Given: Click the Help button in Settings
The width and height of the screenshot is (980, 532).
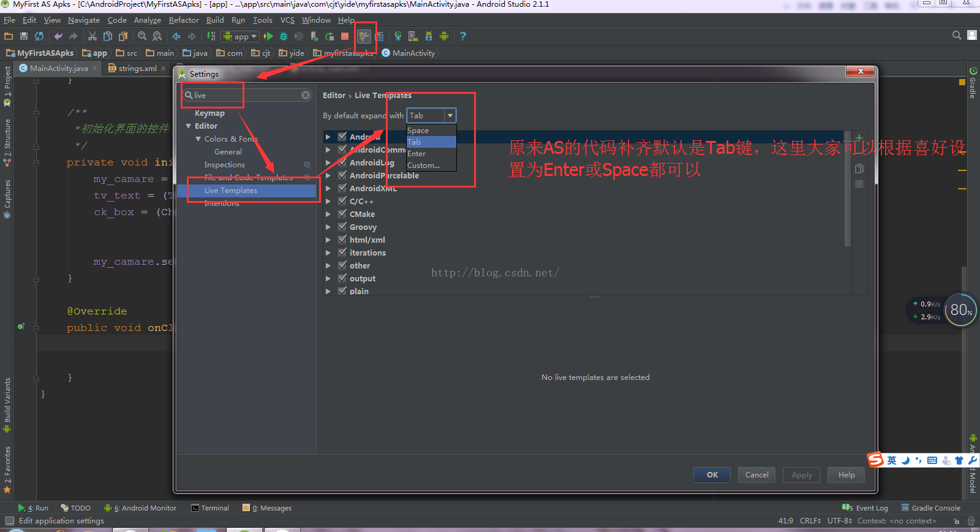Looking at the screenshot, I should (846, 475).
